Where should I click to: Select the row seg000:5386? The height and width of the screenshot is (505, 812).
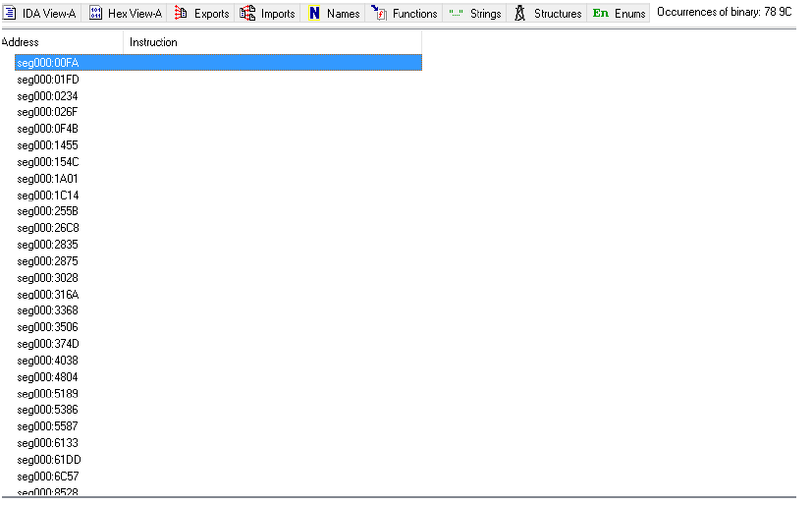pyautogui.click(x=218, y=410)
